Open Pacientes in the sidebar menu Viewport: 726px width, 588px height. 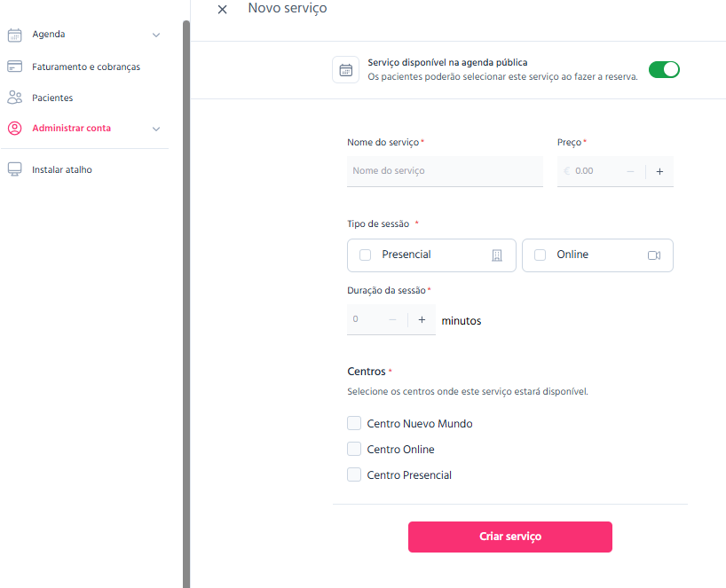tap(52, 98)
